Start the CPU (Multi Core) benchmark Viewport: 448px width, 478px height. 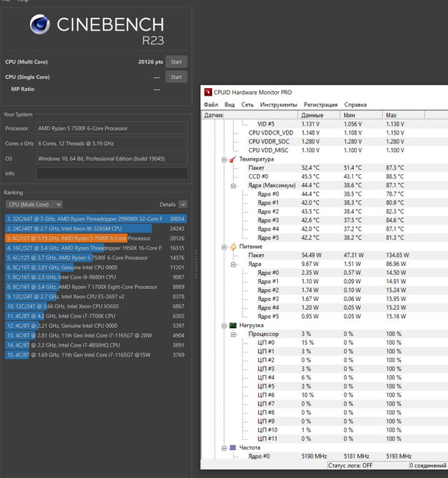(x=176, y=61)
